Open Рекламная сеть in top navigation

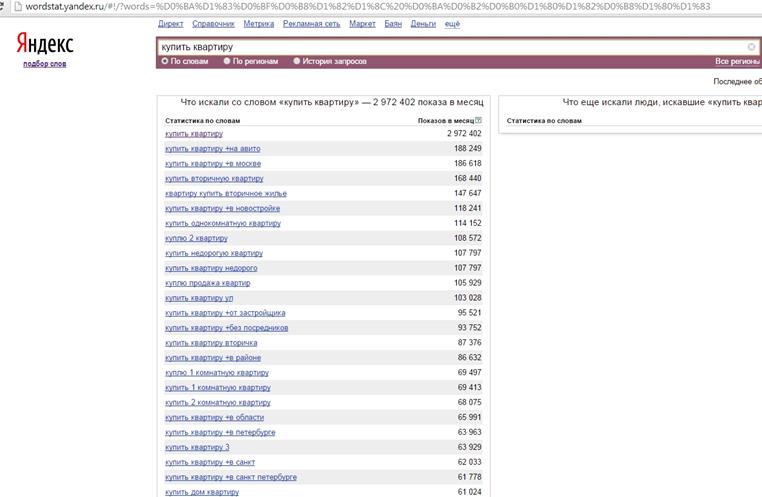pyautogui.click(x=312, y=24)
